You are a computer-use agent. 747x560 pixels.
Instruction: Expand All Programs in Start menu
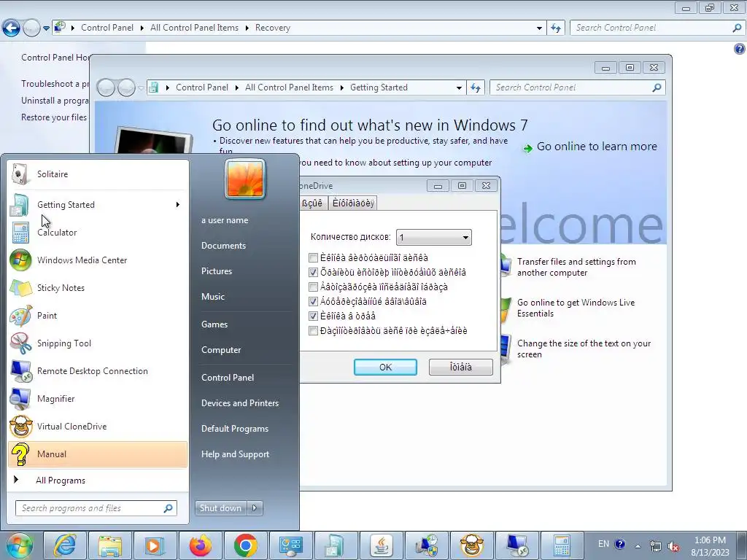click(98, 480)
